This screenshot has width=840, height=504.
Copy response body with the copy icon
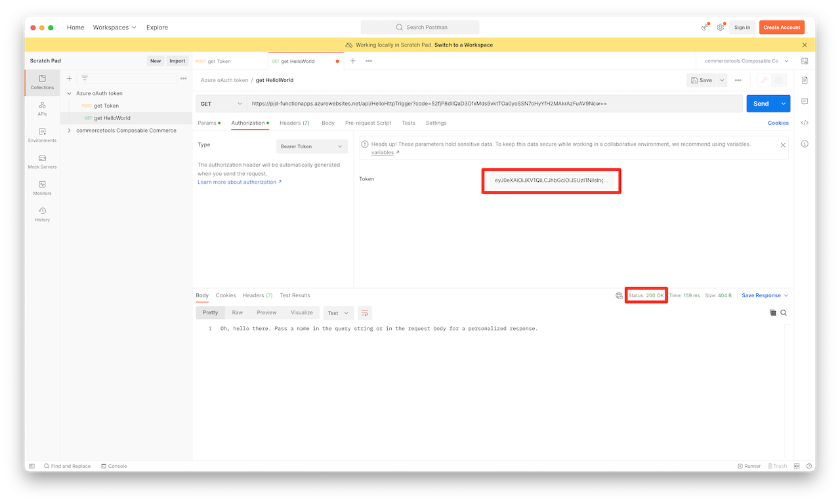[x=772, y=313]
